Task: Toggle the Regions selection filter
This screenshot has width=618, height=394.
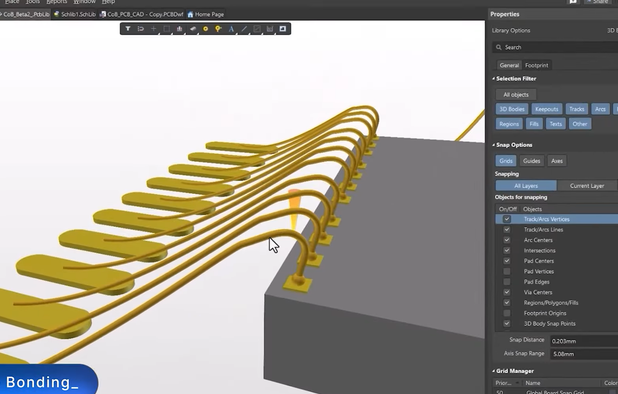Action: pos(509,124)
